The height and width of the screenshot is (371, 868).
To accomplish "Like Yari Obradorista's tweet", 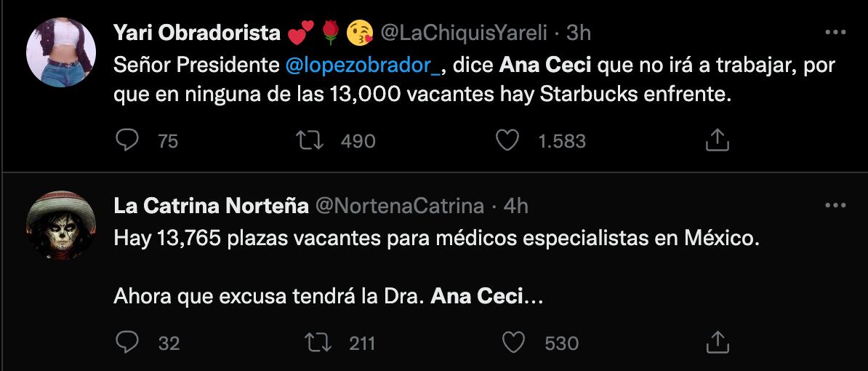I will (507, 140).
